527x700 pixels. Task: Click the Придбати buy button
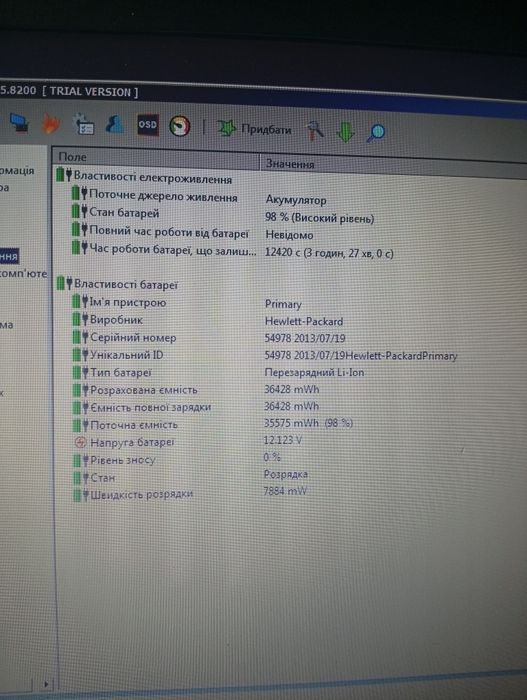click(254, 129)
